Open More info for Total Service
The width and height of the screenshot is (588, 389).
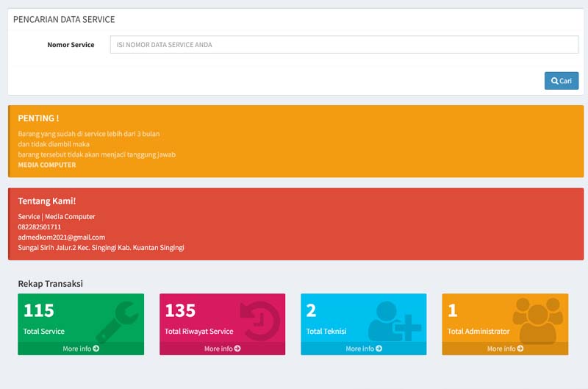click(77, 349)
